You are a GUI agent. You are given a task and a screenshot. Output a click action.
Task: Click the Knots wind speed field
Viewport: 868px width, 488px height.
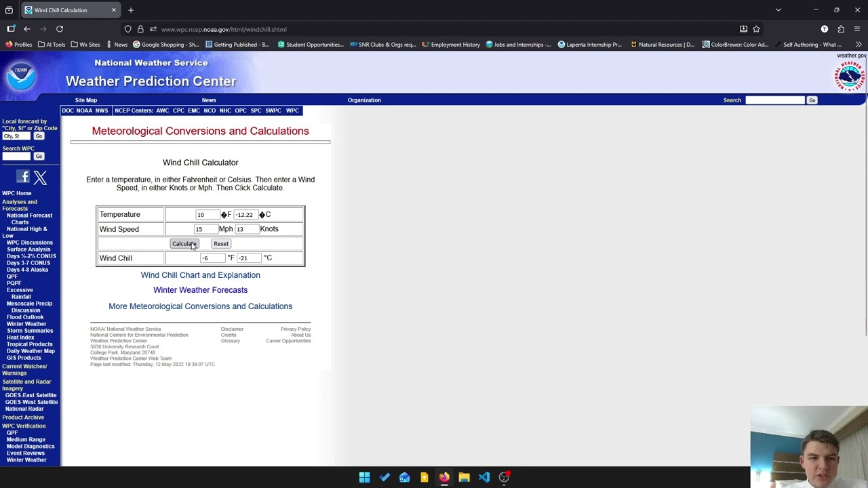(246, 229)
